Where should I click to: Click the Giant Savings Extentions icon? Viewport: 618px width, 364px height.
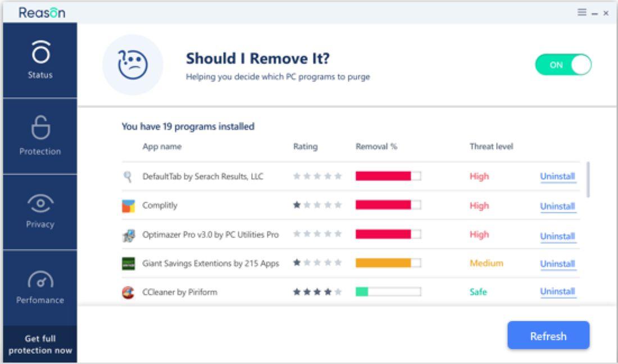pos(128,263)
